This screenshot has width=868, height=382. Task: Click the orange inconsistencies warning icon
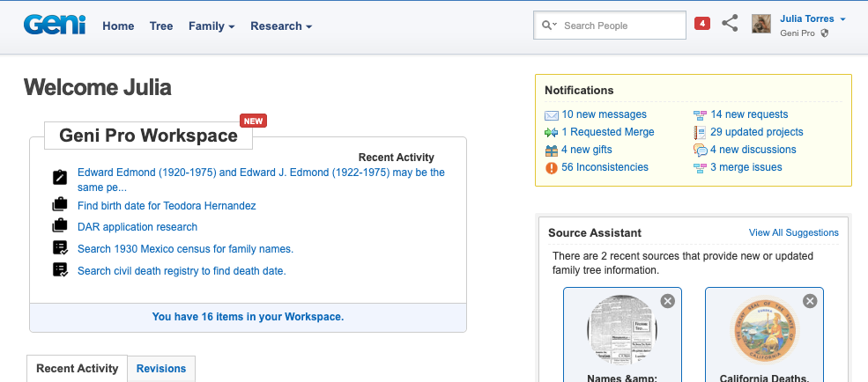click(x=552, y=167)
